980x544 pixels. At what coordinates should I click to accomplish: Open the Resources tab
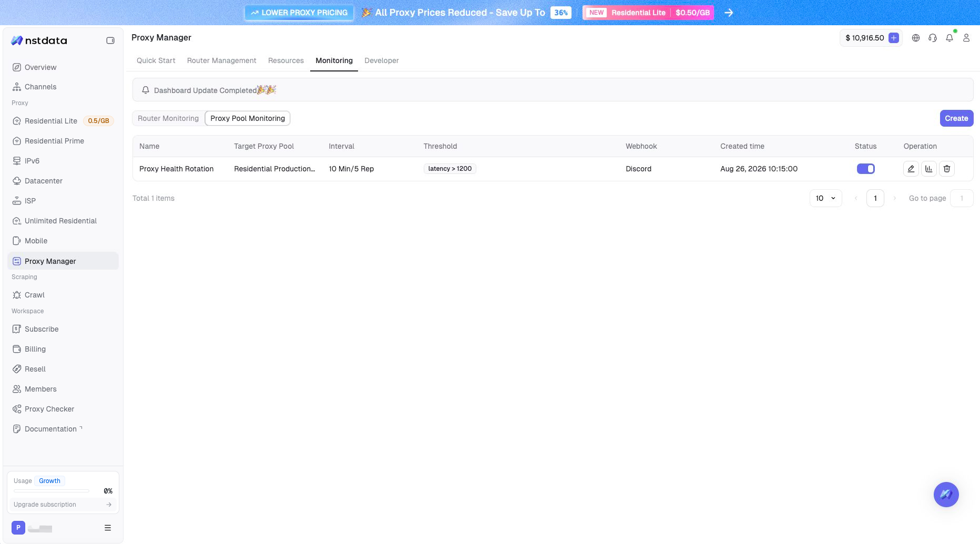(285, 60)
